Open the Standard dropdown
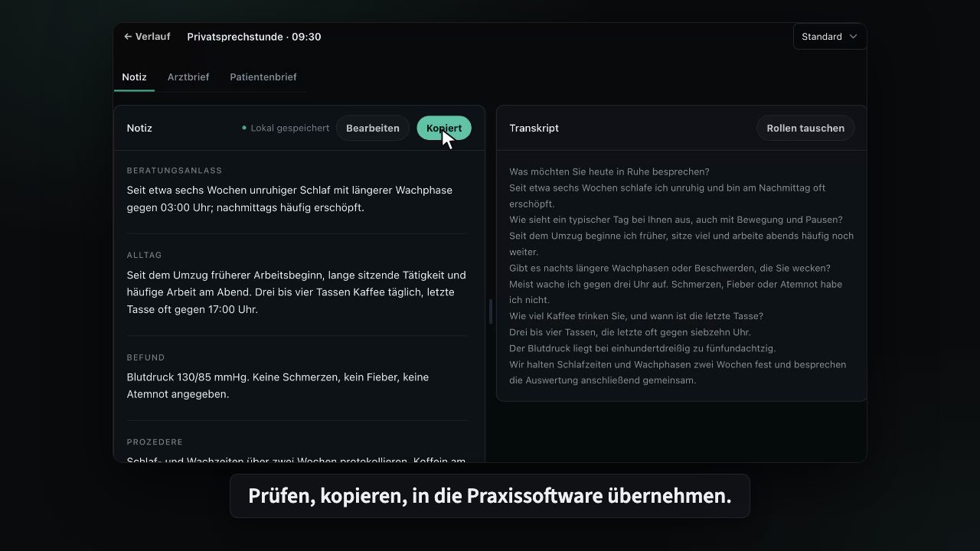 (x=829, y=36)
